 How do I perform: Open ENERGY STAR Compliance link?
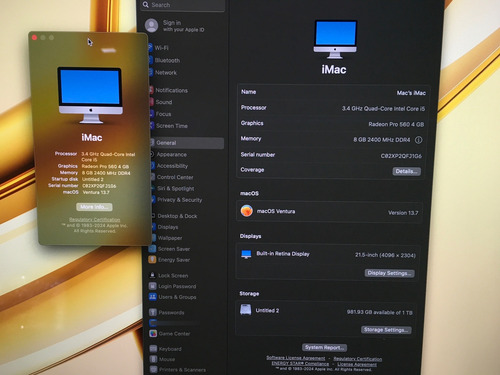[300, 363]
